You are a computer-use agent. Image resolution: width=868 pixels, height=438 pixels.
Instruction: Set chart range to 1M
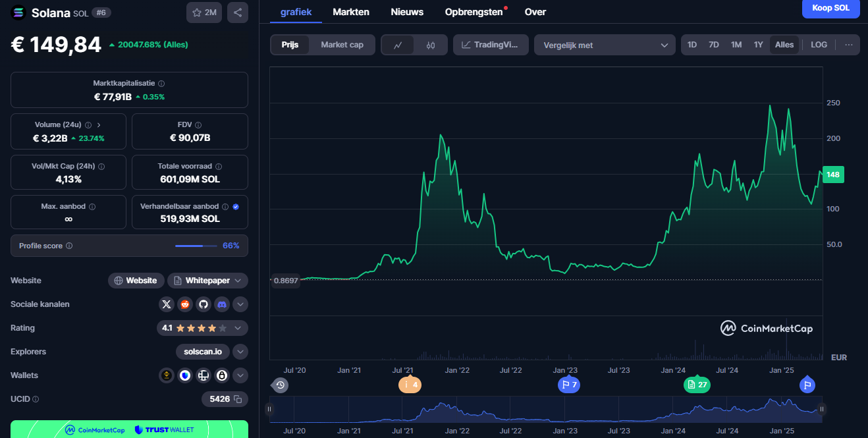tap(736, 45)
